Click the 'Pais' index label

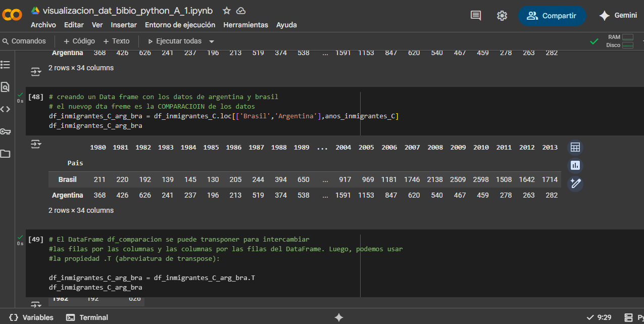75,163
